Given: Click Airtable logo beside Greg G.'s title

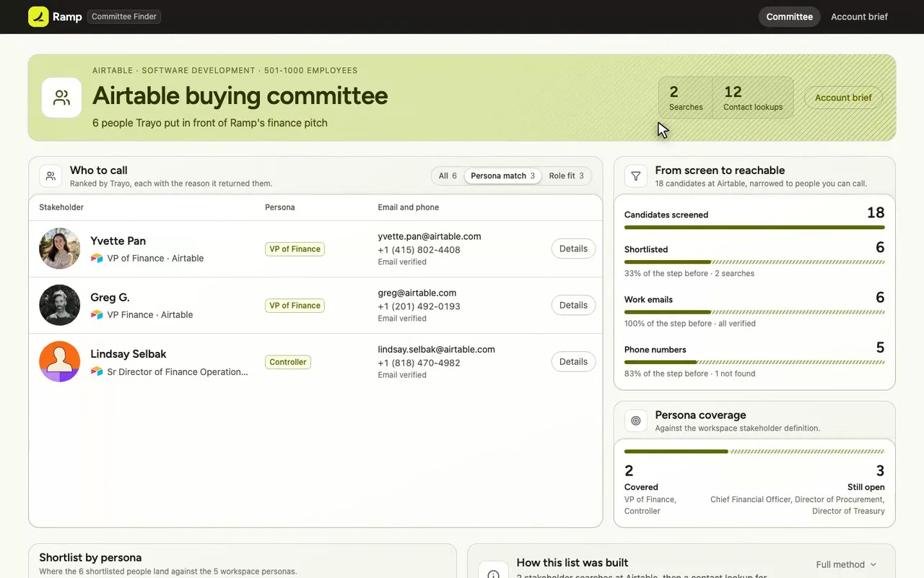Looking at the screenshot, I should pyautogui.click(x=97, y=314).
